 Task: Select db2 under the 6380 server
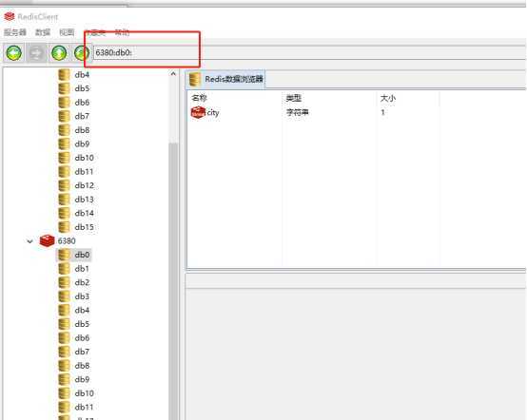coord(82,282)
